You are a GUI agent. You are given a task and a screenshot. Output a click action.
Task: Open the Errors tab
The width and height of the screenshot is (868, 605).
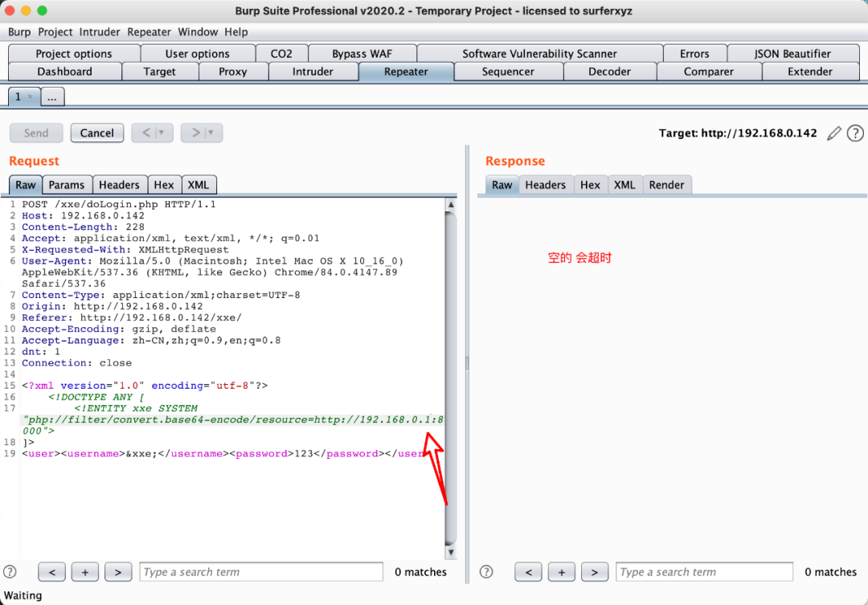click(694, 54)
